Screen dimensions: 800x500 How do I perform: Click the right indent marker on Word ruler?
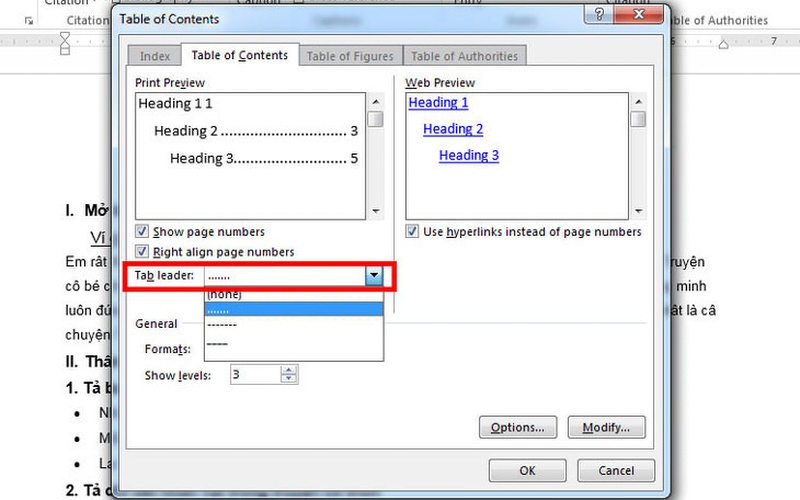[x=723, y=44]
